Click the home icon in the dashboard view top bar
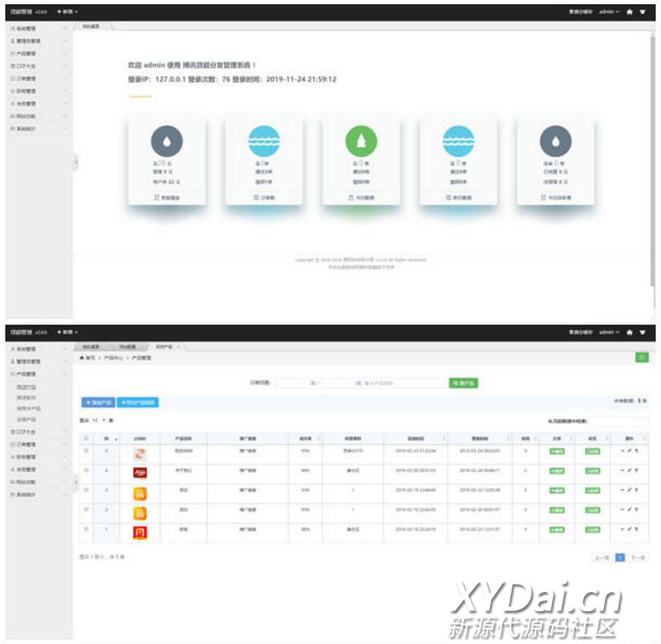Screen dimensions: 661x644 pos(630,12)
